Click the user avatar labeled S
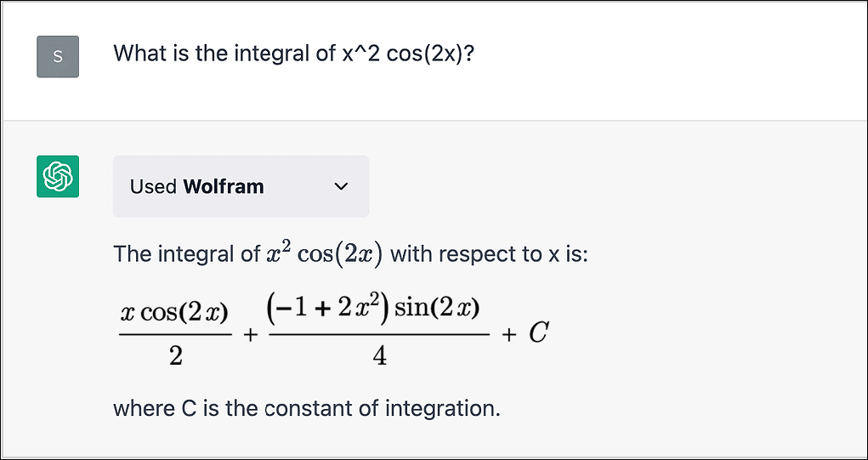This screenshot has height=460, width=868. pos(58,57)
